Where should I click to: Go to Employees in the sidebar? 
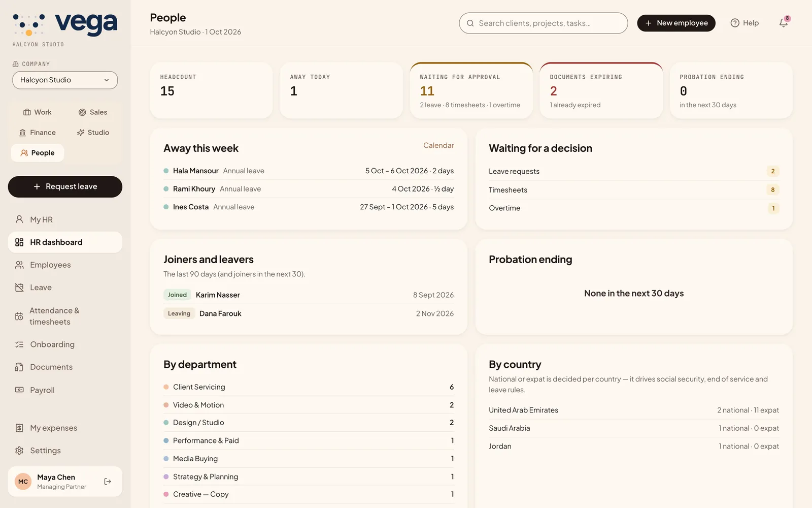click(65, 265)
